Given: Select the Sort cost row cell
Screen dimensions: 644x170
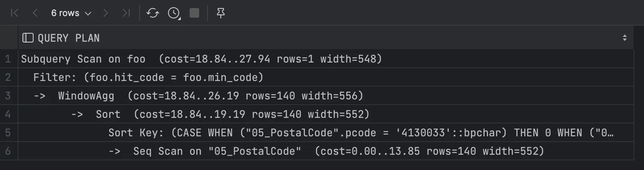Looking at the screenshot, I should pos(232,114).
